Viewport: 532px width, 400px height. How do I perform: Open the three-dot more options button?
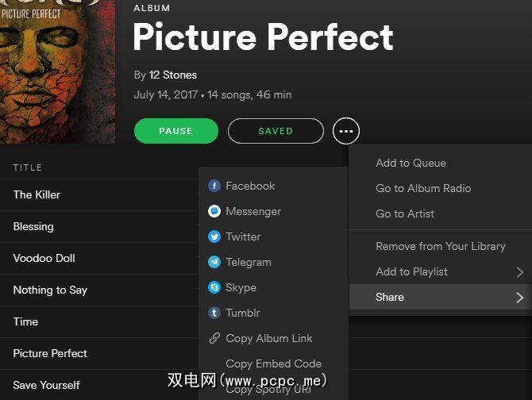346,131
